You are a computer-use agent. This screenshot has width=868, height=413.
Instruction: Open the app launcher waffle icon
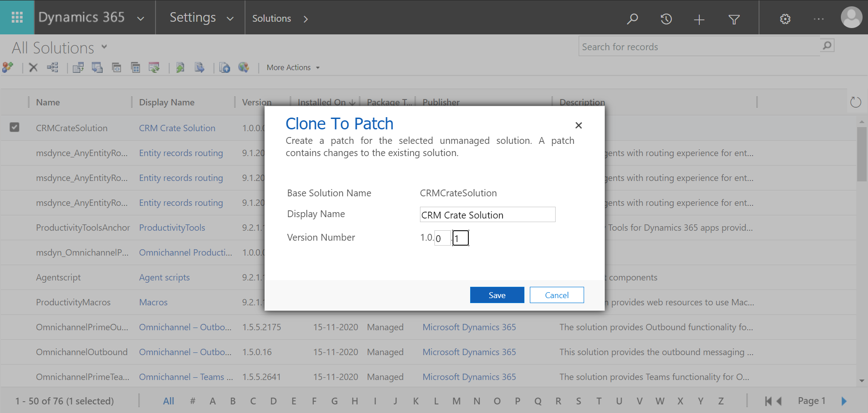[17, 17]
